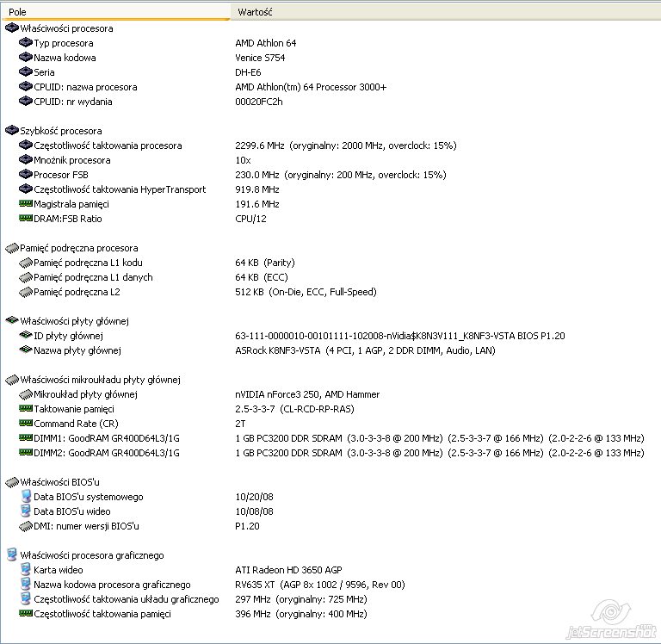The width and height of the screenshot is (661, 644).
Task: Click the Taktowanie pamięci memory icon
Action: click(x=26, y=409)
